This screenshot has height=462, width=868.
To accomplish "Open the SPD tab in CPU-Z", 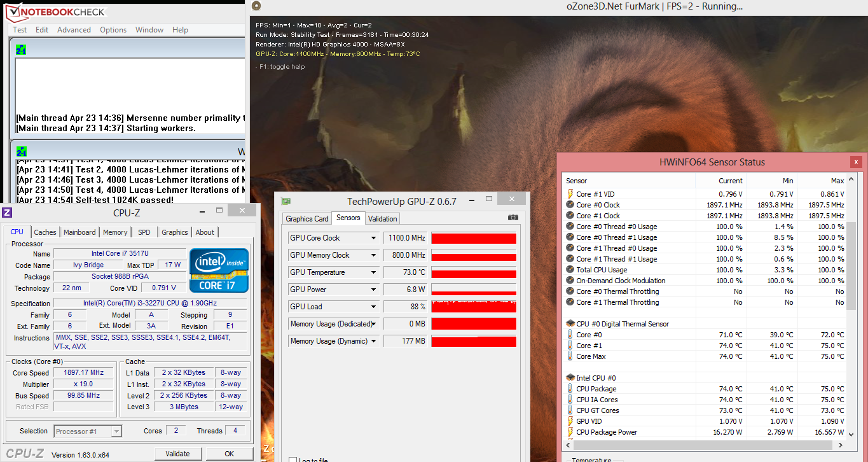I will [144, 232].
